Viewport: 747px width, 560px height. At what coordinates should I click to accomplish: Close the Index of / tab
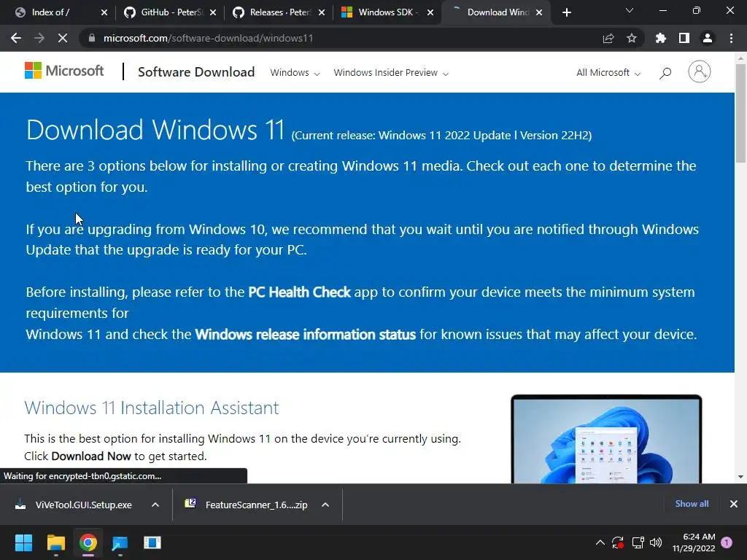[104, 12]
